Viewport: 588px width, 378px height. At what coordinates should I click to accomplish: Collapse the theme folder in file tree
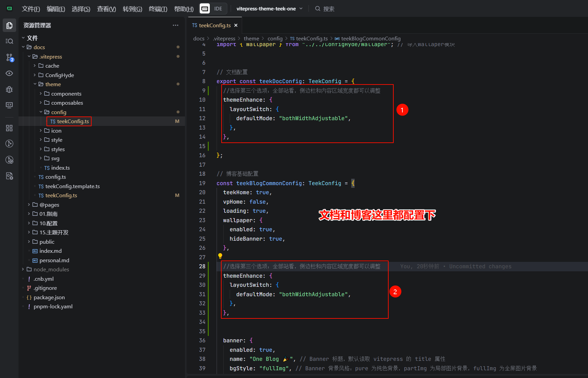coord(53,84)
